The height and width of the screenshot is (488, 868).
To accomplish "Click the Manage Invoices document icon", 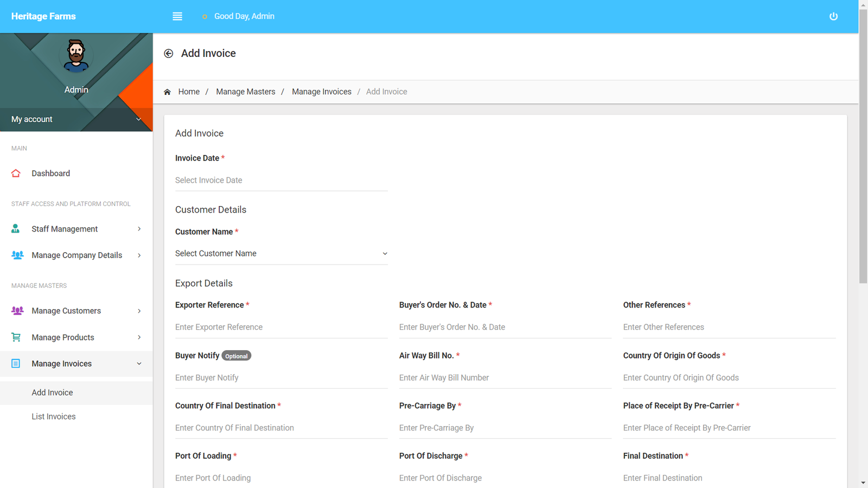I will pyautogui.click(x=16, y=364).
